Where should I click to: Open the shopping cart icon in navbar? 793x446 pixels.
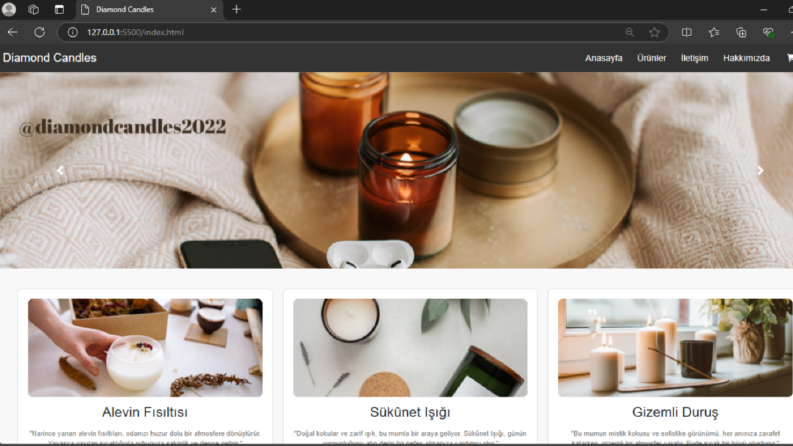point(789,58)
